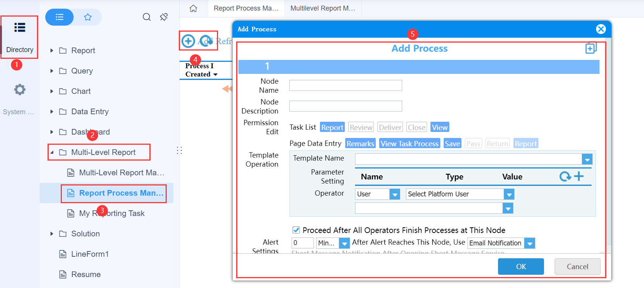The width and height of the screenshot is (644, 288).
Task: Expand the Query folder
Action: [x=52, y=71]
